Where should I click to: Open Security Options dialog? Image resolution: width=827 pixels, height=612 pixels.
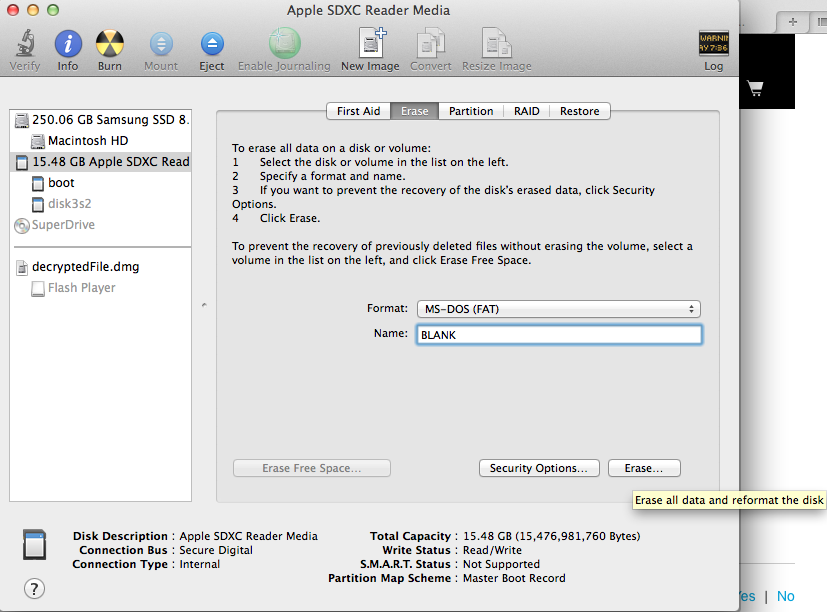(x=539, y=468)
